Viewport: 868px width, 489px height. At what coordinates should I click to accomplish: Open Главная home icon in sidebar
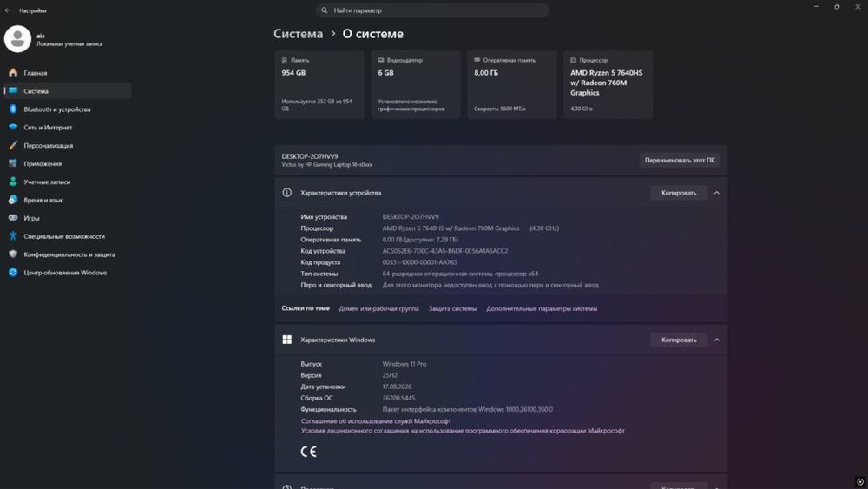tap(13, 73)
